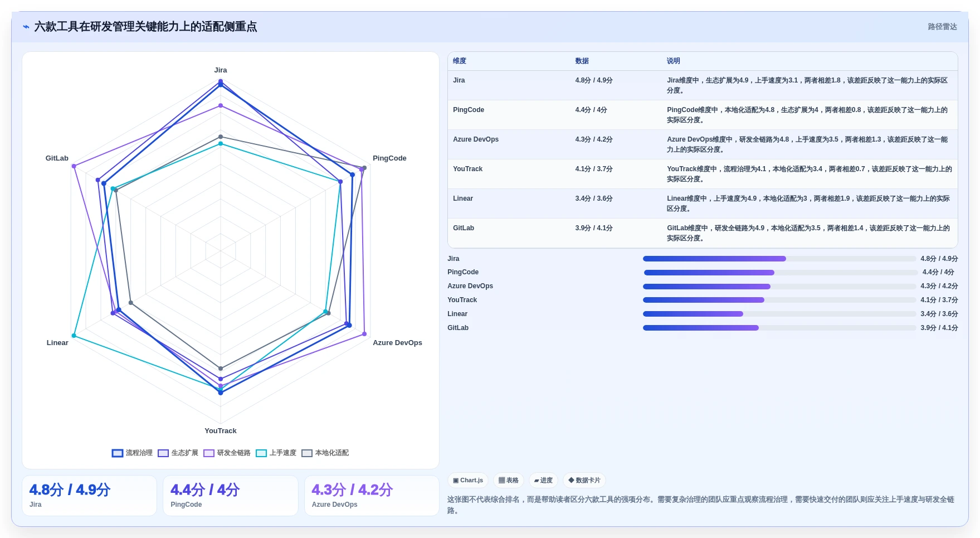
Task: Click the Azure DevOps progress bar
Action: [779, 287]
